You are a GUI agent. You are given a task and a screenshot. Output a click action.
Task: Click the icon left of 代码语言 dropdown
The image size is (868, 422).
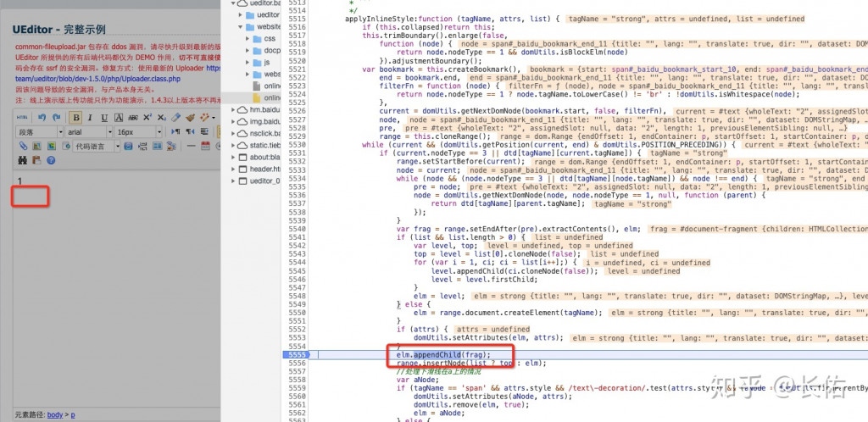coord(66,146)
